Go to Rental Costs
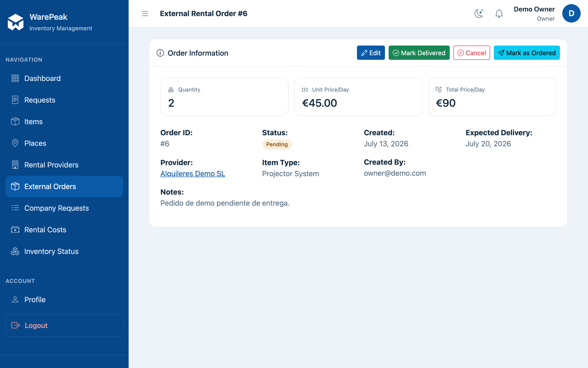 64,230
